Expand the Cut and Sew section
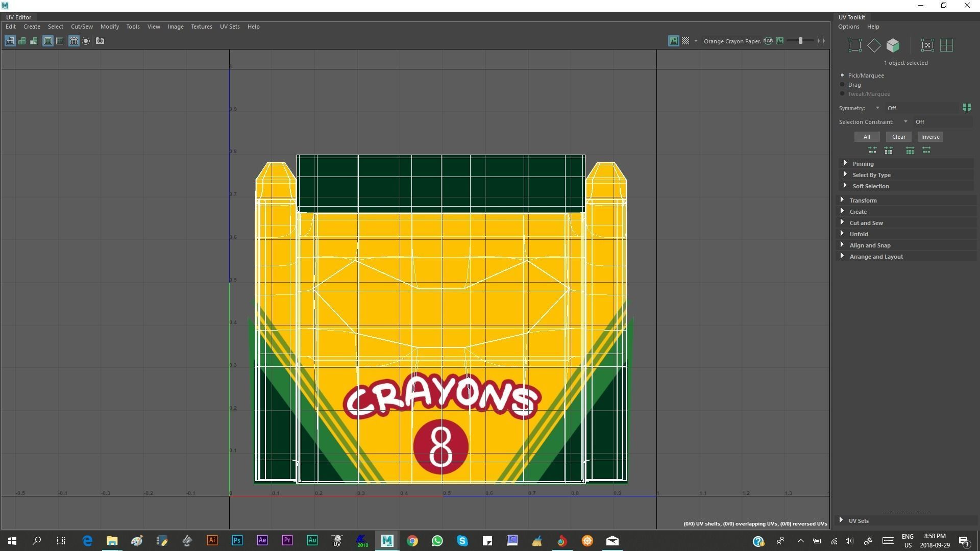The width and height of the screenshot is (980, 551). point(906,223)
